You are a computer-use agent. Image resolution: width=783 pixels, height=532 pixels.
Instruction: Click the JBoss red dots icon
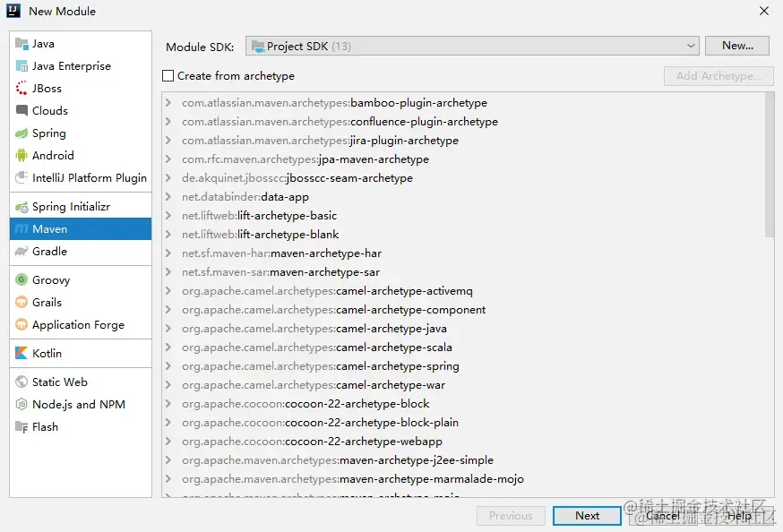(x=22, y=89)
